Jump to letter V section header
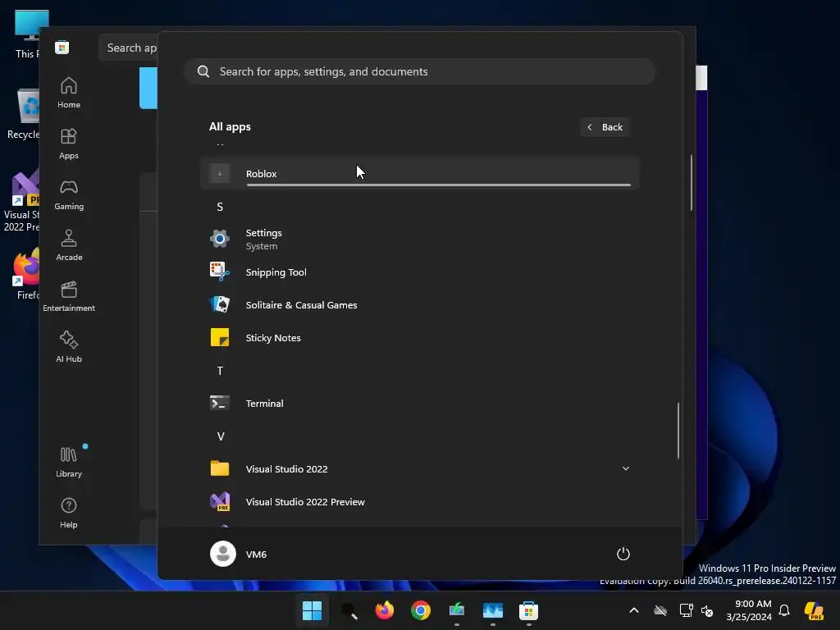The width and height of the screenshot is (840, 630). [220, 436]
